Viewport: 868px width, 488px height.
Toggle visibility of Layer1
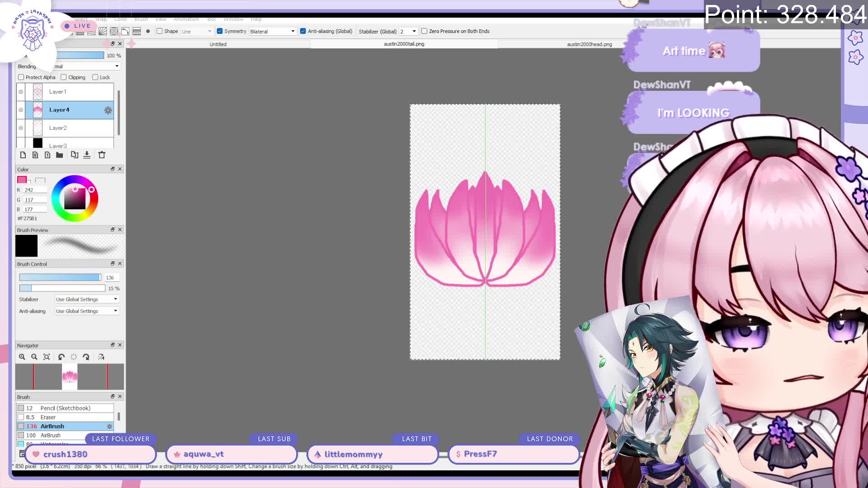pos(21,92)
